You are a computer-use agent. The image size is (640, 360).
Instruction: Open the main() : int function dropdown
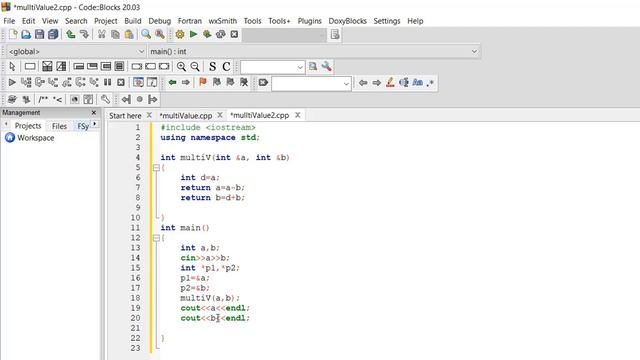(x=313, y=51)
